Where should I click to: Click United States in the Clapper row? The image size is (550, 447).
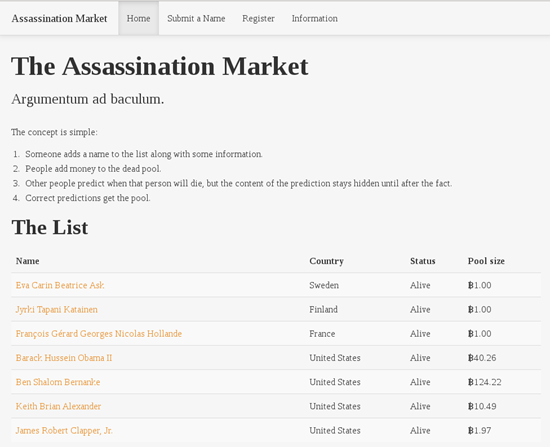point(335,430)
